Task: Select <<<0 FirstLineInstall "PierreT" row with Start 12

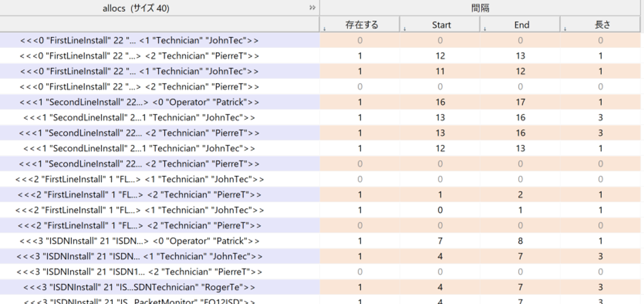Action: [x=320, y=56]
